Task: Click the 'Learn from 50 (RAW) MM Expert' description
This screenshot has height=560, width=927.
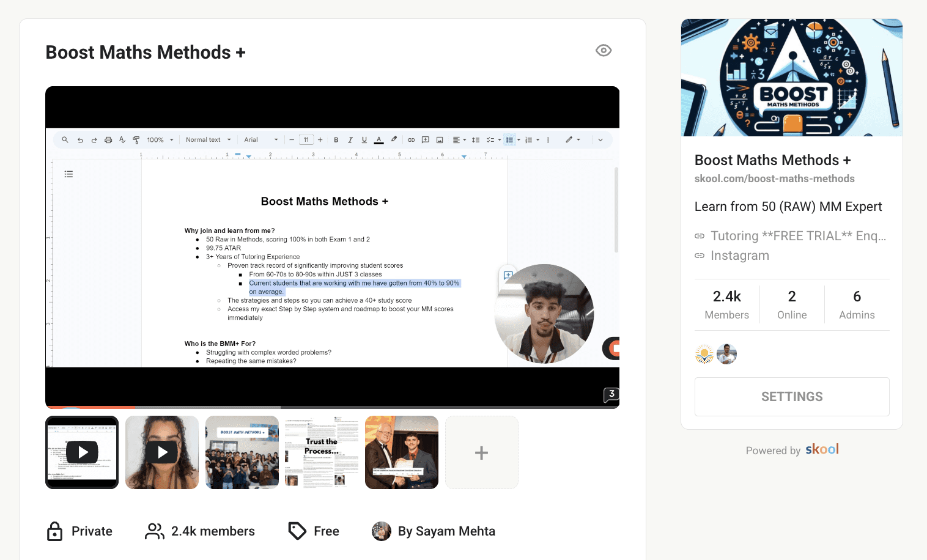Action: [788, 207]
